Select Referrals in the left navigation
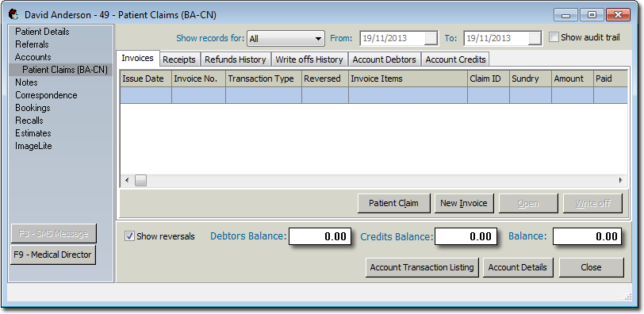644x314 pixels. 32,44
